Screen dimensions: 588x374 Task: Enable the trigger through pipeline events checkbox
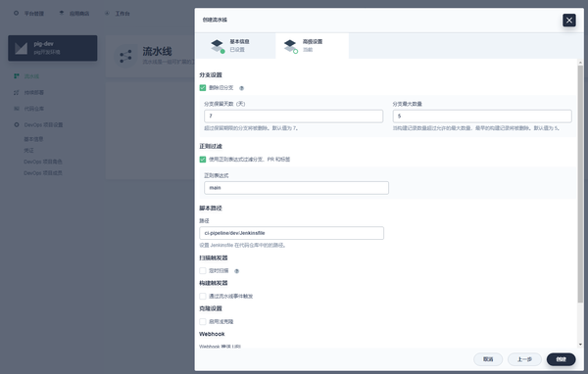203,296
